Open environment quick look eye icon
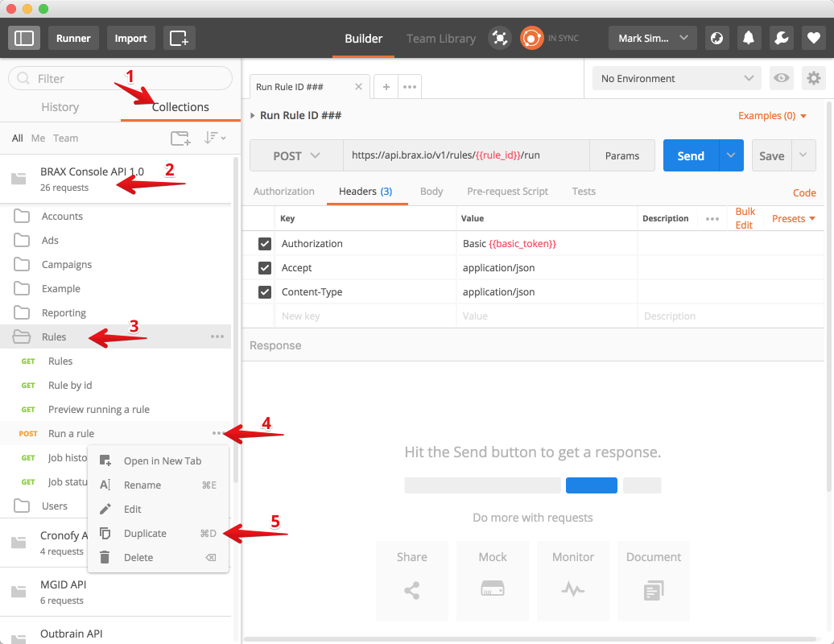 coord(782,78)
